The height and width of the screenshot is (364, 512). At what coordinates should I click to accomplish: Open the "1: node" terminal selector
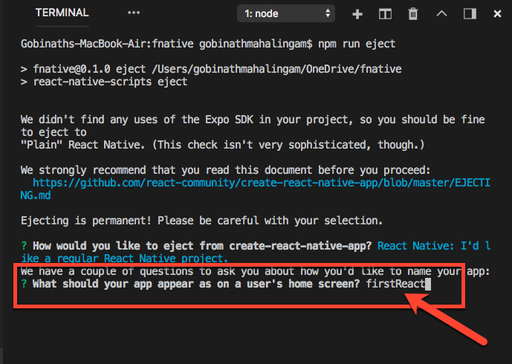[x=286, y=14]
